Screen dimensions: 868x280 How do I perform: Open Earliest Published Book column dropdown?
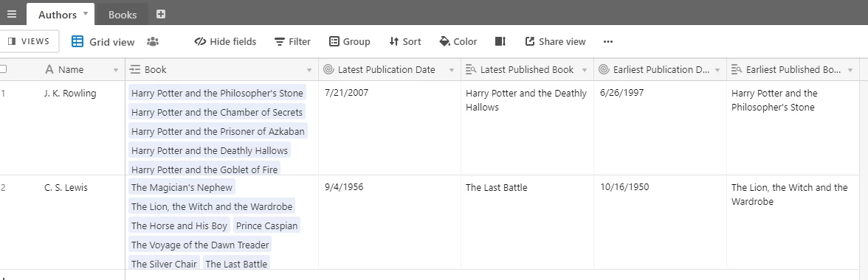pos(850,70)
